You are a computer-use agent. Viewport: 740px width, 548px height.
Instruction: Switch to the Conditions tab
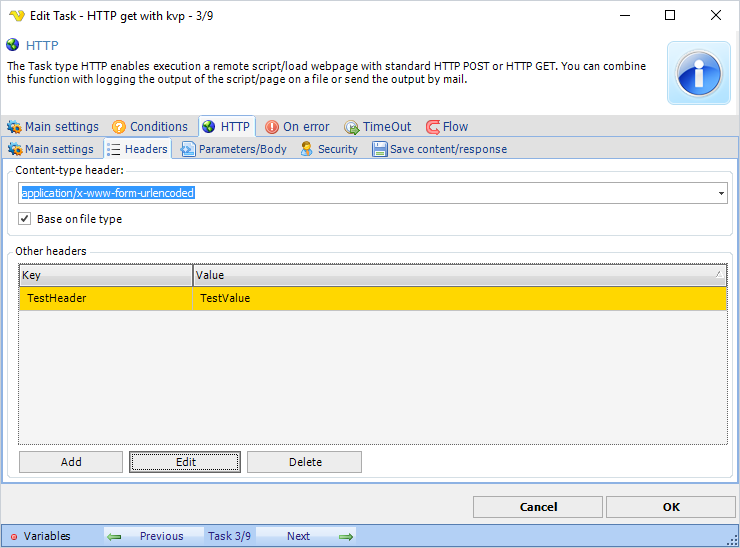[150, 127]
